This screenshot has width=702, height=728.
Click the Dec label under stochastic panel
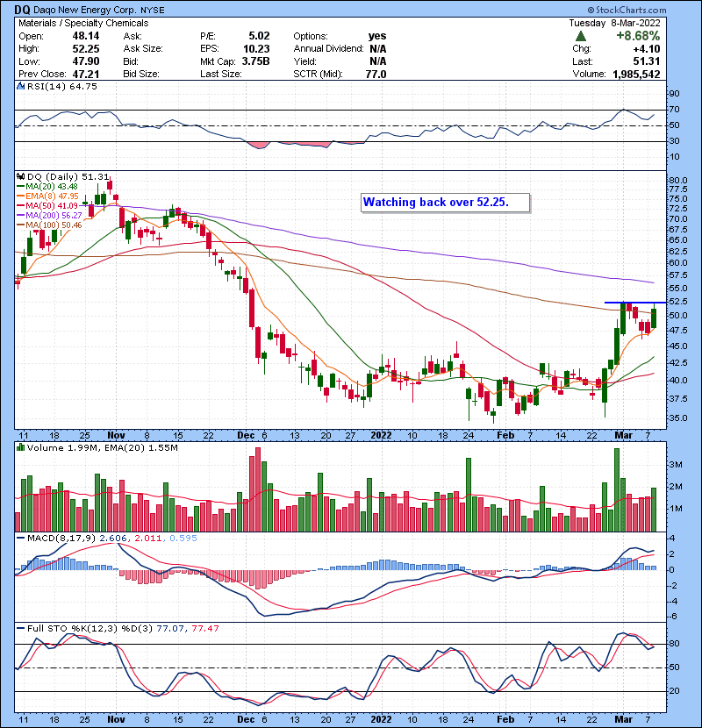pyautogui.click(x=246, y=719)
